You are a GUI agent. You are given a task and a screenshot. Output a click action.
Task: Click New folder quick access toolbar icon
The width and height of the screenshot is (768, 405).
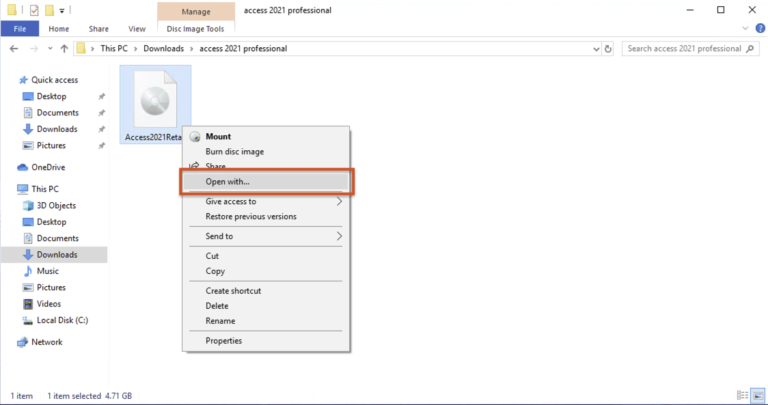pyautogui.click(x=49, y=10)
